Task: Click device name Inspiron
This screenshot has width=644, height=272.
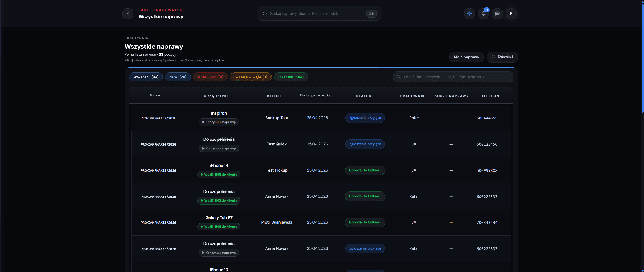Action: (219, 113)
